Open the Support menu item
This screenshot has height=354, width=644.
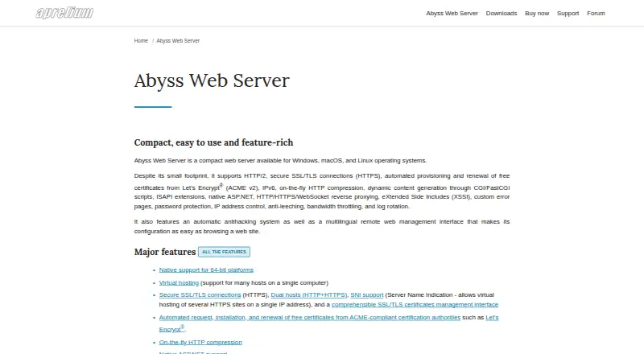[568, 13]
